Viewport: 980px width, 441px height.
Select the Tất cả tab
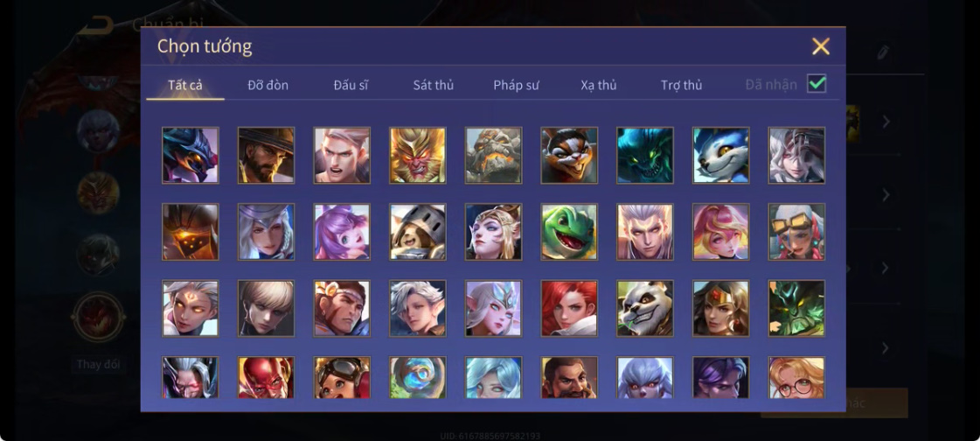[185, 85]
